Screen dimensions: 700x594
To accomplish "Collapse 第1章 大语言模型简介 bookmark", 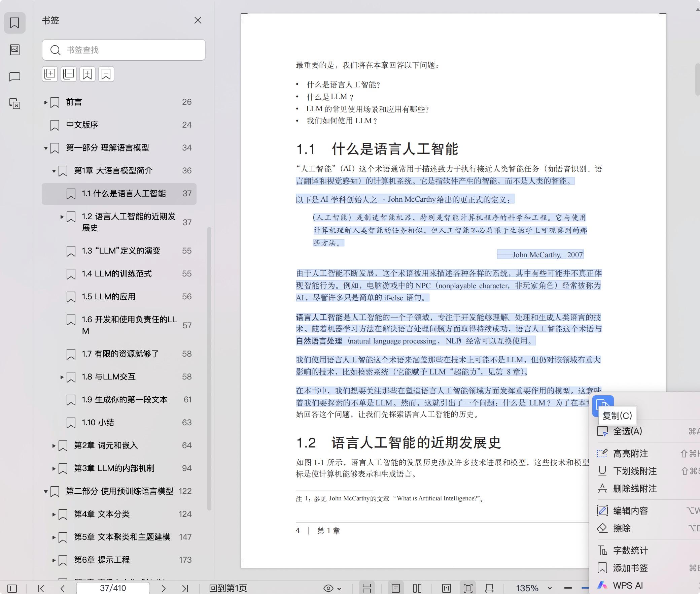I will (x=54, y=171).
